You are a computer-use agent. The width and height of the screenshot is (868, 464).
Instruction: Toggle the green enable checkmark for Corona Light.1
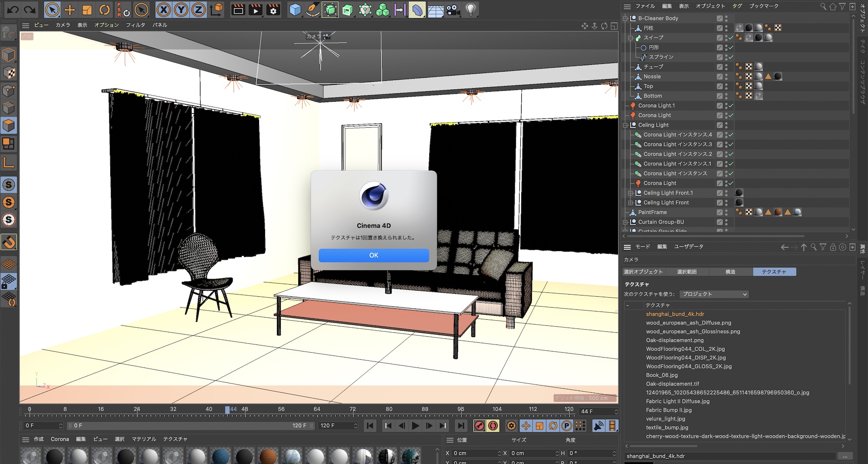[731, 106]
